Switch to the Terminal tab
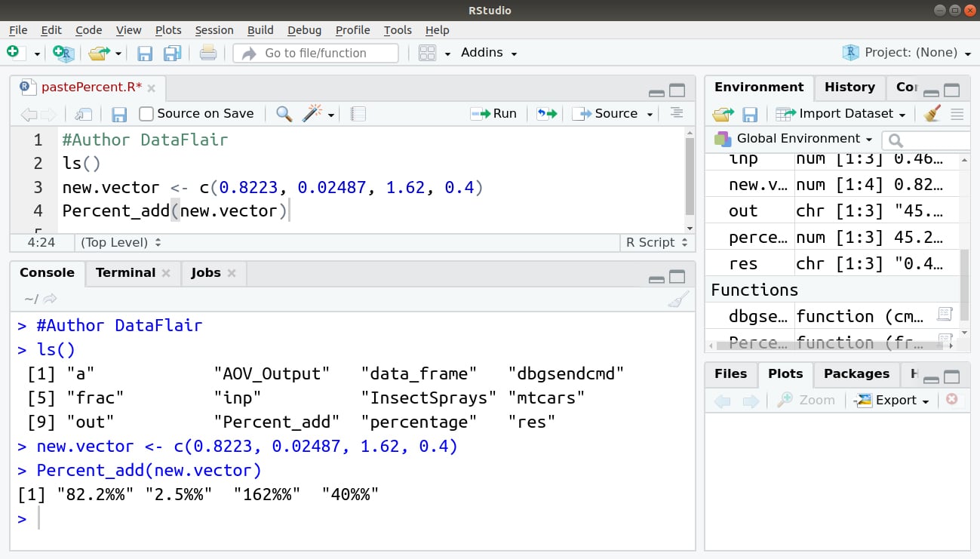Image resolution: width=980 pixels, height=559 pixels. tap(126, 272)
